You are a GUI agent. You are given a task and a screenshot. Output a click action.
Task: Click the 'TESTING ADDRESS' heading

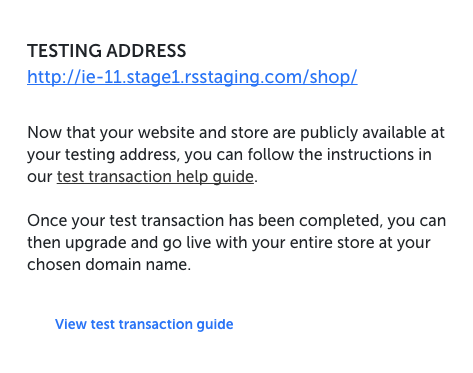pos(107,51)
